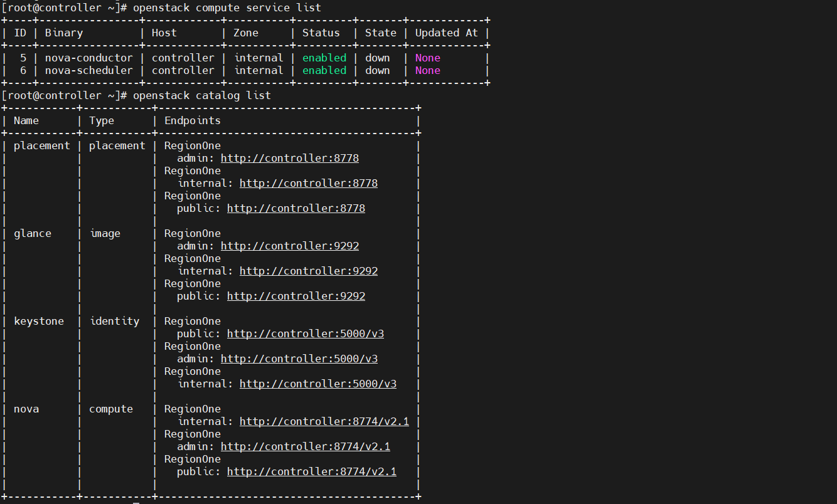Open the keystone admin v3 endpoint link

point(299,359)
